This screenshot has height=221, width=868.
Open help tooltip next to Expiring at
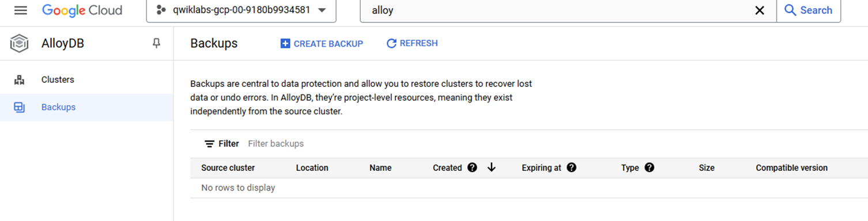pyautogui.click(x=571, y=167)
